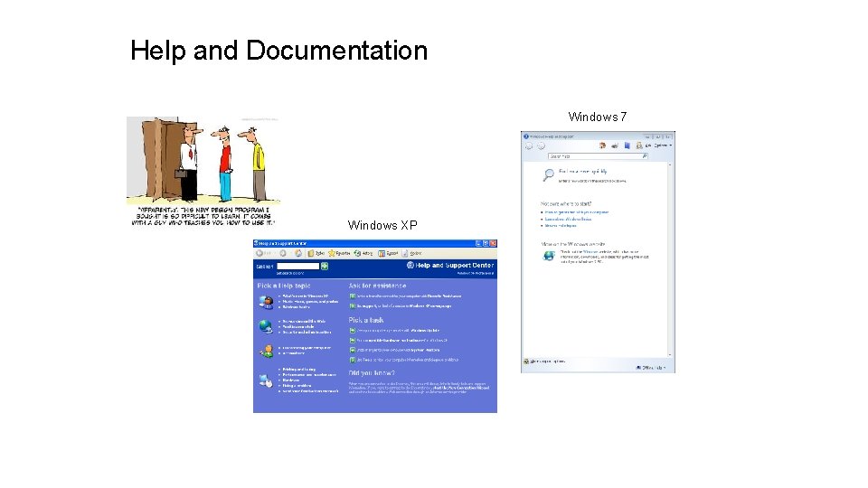Image resolution: width=868 pixels, height=488 pixels.
Task: Click Browse Help book icon in Windows 7
Action: click(627, 145)
